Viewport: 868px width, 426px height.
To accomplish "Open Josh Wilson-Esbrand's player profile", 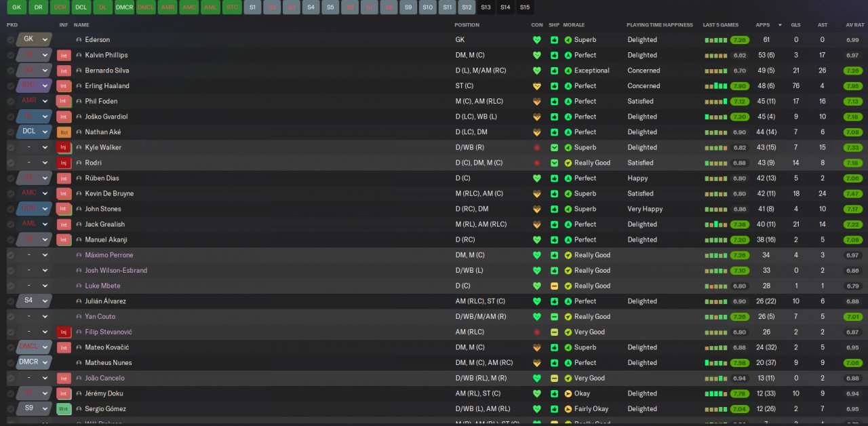I will pos(116,271).
